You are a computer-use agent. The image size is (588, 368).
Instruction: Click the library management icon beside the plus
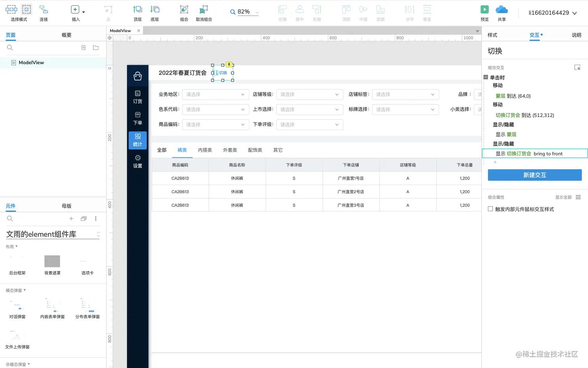coord(84,218)
